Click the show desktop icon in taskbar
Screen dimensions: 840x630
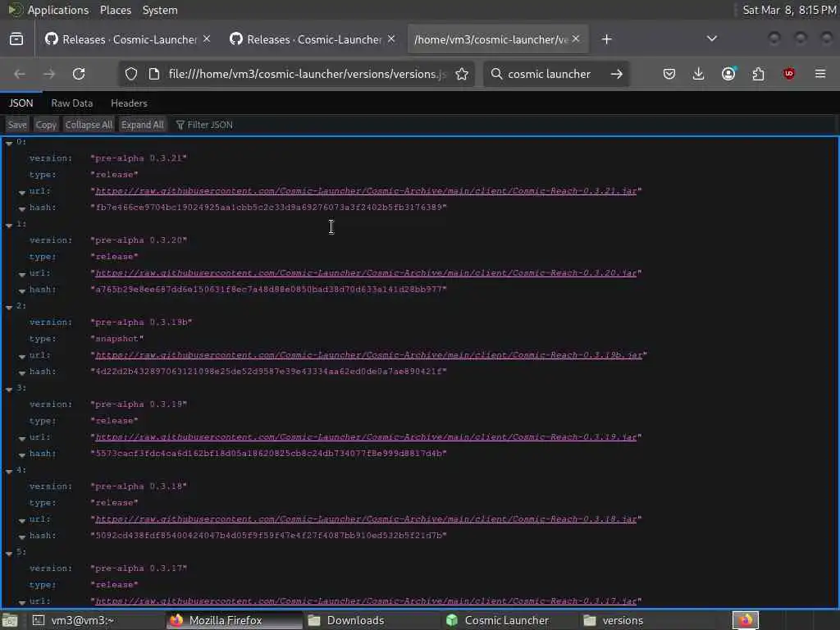[x=10, y=620]
